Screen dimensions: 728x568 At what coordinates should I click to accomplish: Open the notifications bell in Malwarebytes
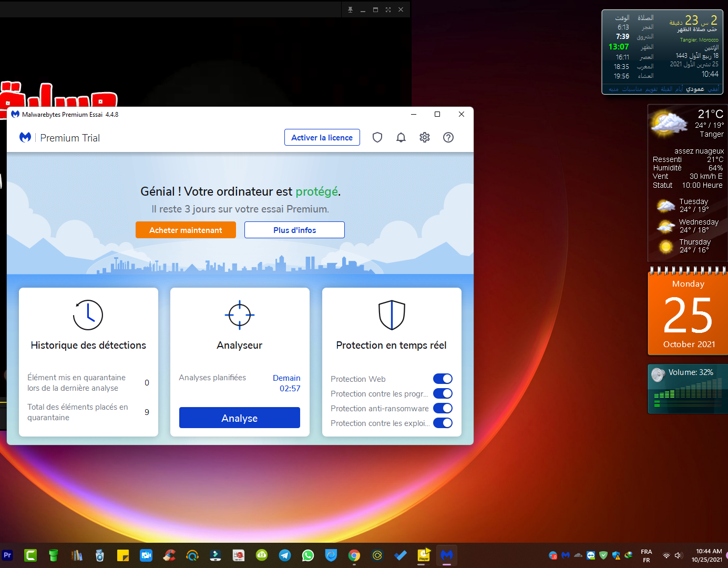[x=401, y=137]
